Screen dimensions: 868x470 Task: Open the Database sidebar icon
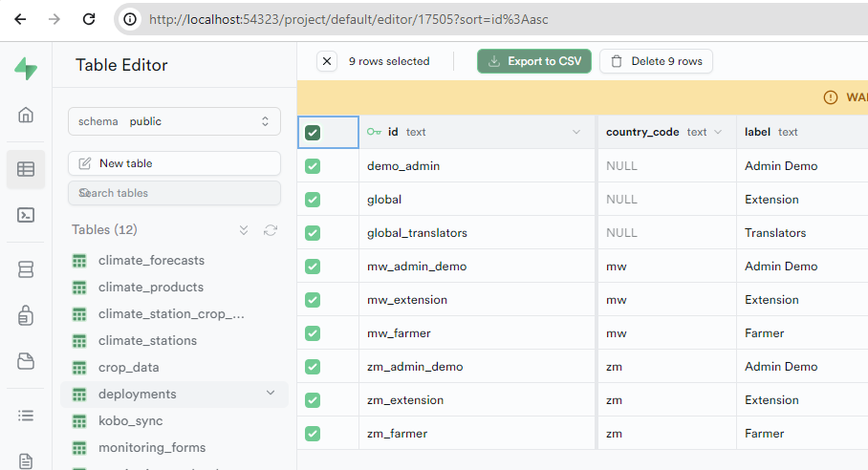(x=26, y=269)
